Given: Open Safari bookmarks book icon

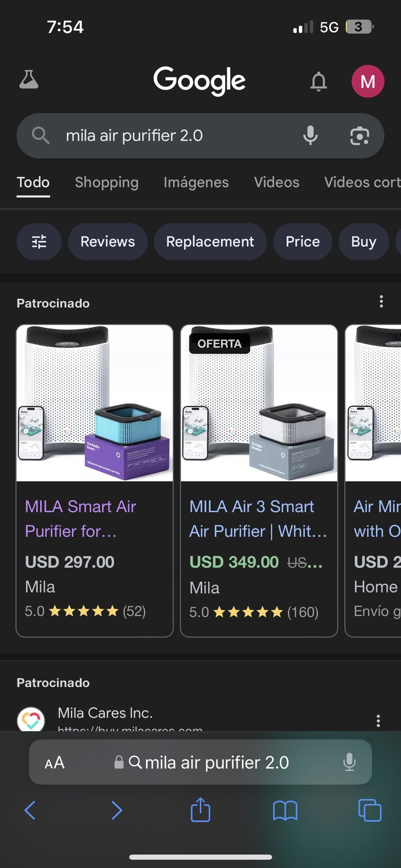Looking at the screenshot, I should (285, 810).
